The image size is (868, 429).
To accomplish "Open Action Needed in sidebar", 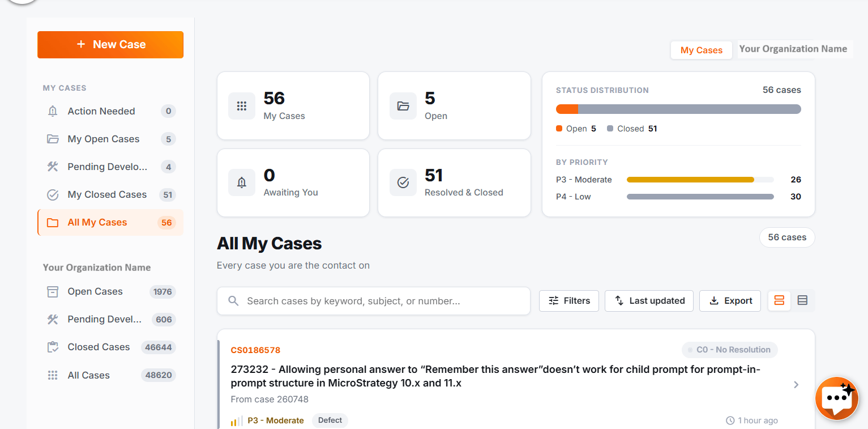I will pos(110,111).
